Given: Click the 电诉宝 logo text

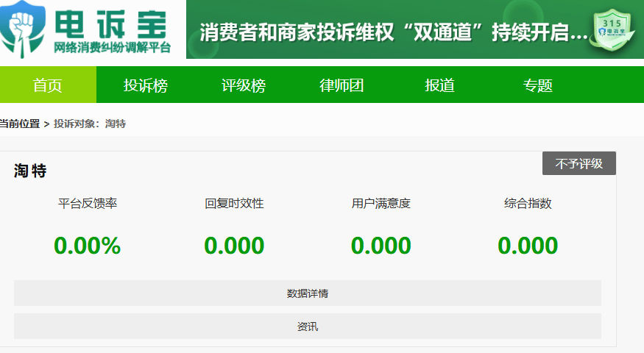Looking at the screenshot, I should (x=112, y=22).
